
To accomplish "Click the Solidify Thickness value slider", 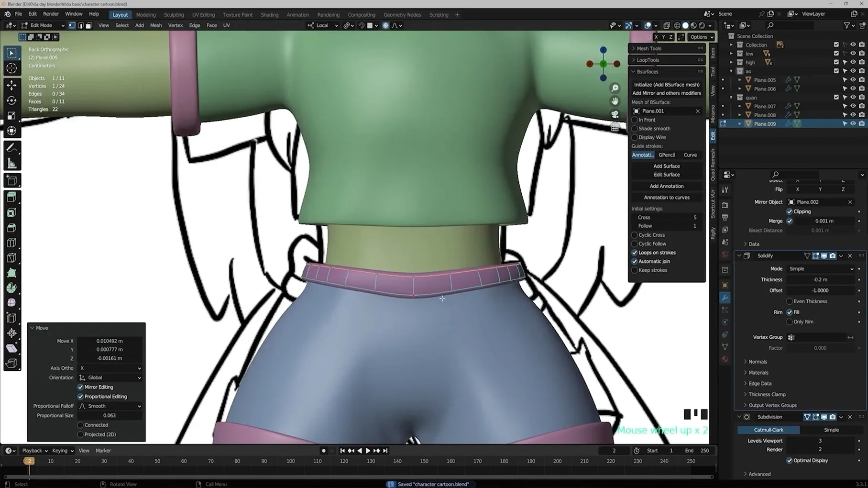I will (x=821, y=279).
